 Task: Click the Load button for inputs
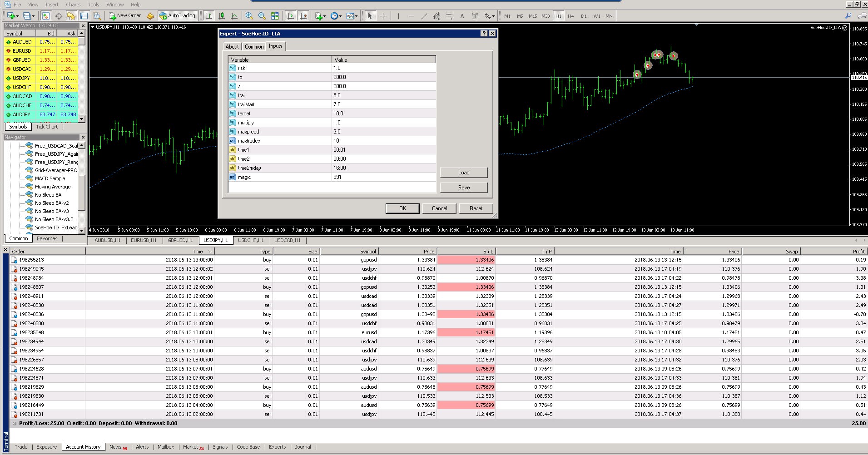(x=463, y=173)
